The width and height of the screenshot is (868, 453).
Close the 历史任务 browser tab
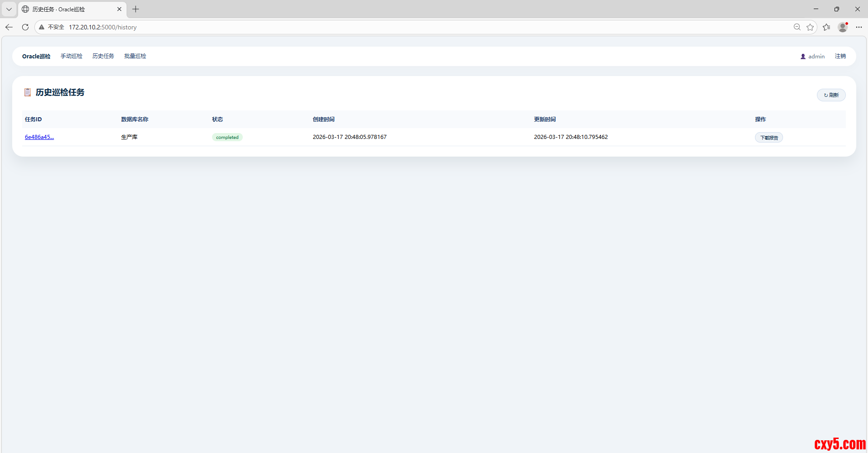coord(119,9)
